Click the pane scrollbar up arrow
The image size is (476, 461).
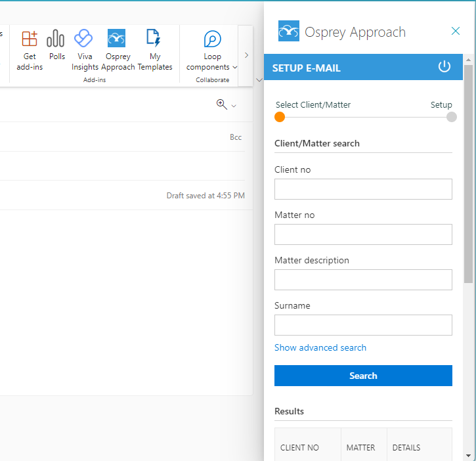(468, 60)
